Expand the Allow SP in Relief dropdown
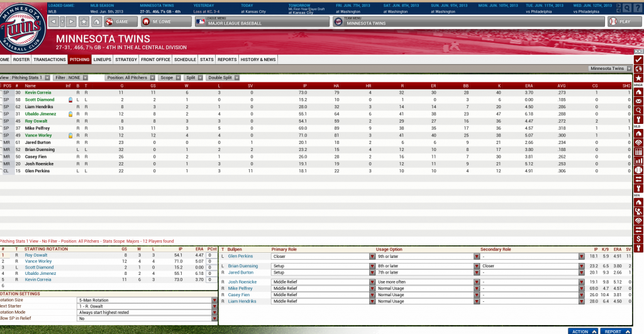Viewport: 644px width, 334px height. 214,319
